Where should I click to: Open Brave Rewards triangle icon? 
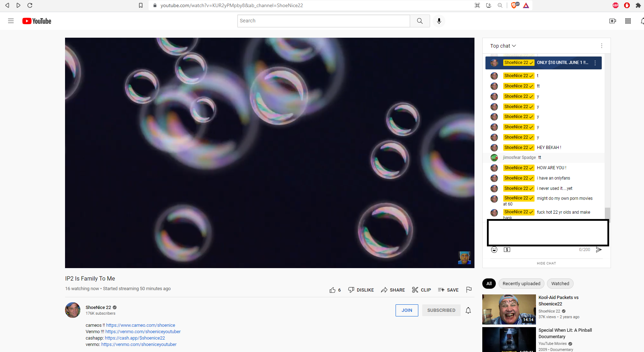coord(526,5)
